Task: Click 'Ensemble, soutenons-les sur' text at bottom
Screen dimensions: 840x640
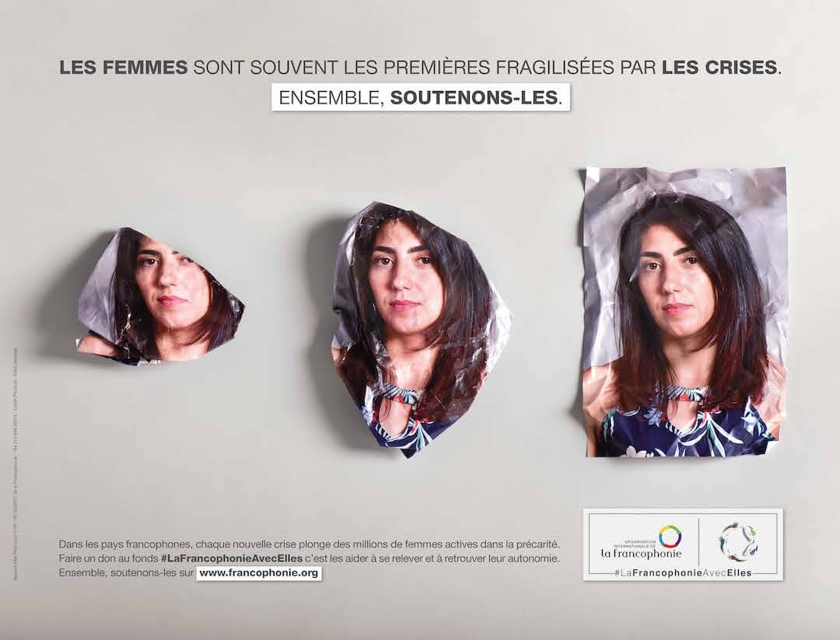Action: pos(127,573)
